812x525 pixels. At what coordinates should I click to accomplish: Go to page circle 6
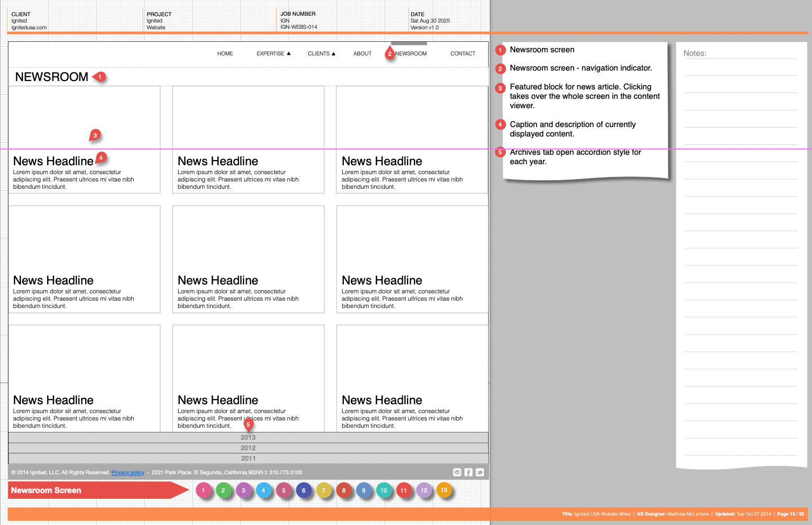coord(304,490)
